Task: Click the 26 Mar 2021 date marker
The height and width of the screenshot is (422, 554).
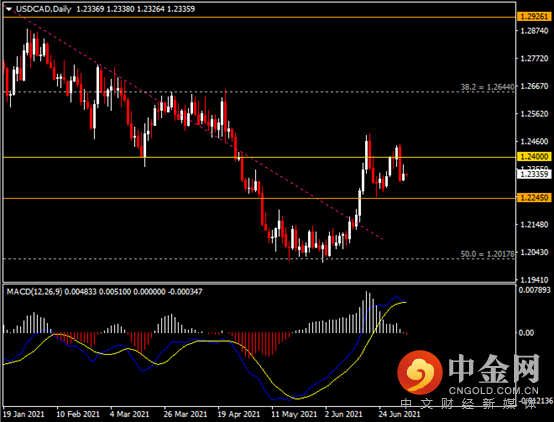Action: click(185, 414)
